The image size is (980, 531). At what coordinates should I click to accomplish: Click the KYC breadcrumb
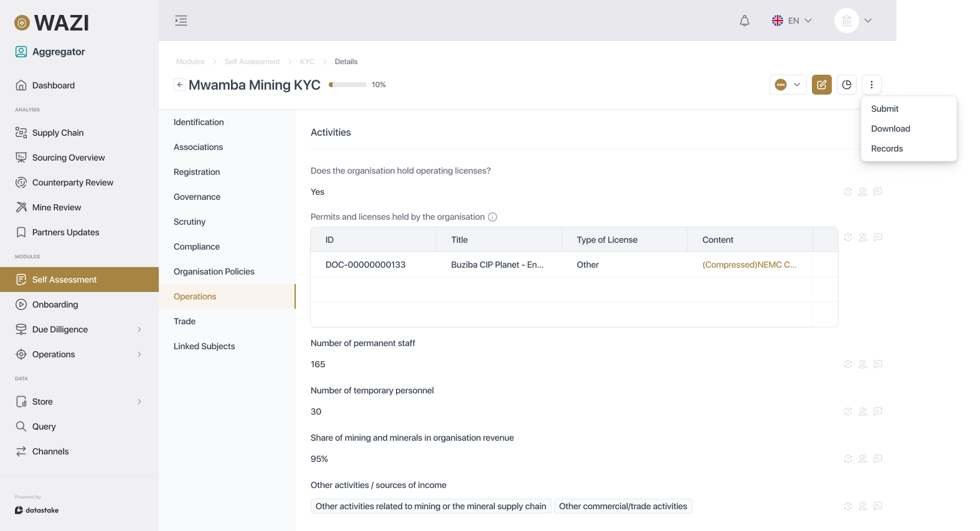(x=307, y=62)
